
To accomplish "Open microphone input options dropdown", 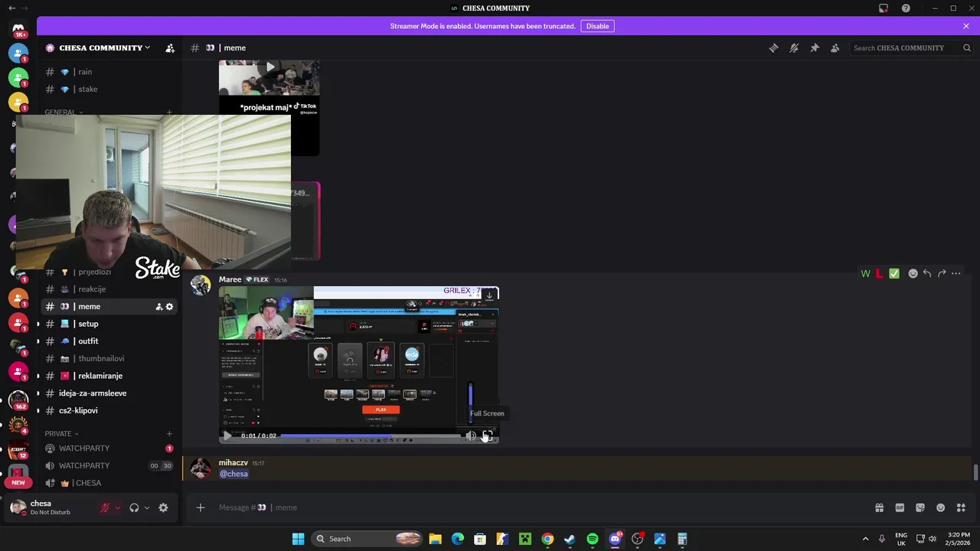I will 118,507.
